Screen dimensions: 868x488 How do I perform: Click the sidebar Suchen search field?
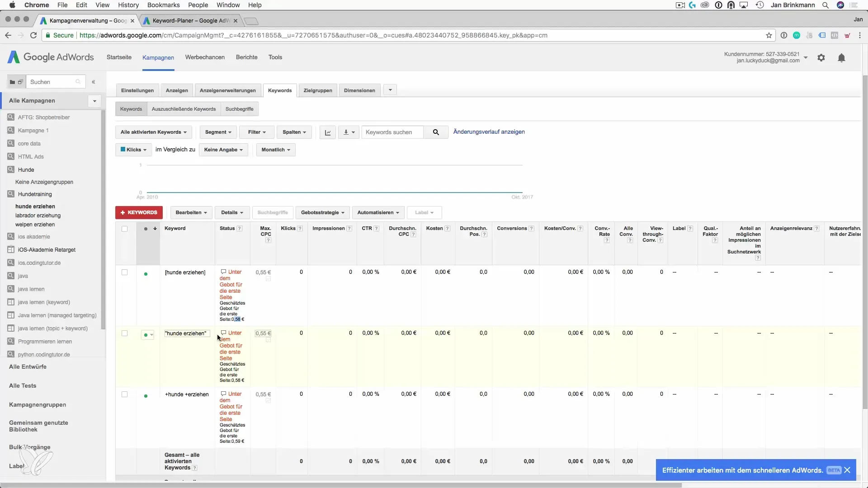click(x=56, y=82)
